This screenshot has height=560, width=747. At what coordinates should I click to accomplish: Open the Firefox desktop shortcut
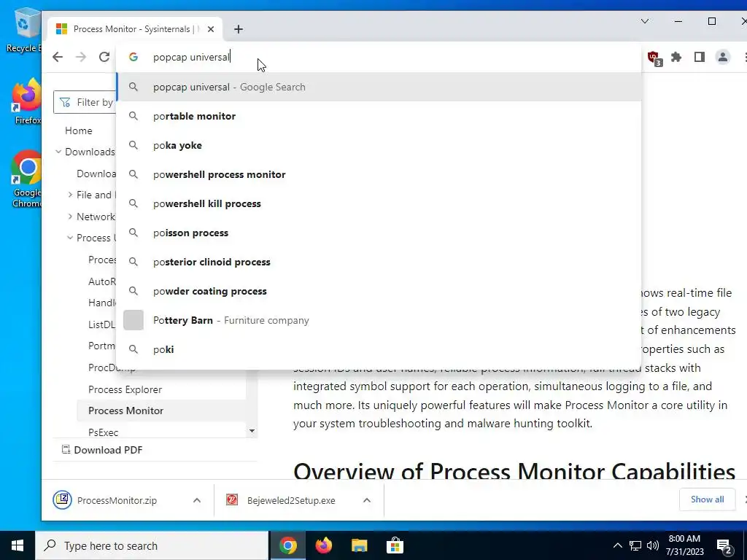click(27, 102)
